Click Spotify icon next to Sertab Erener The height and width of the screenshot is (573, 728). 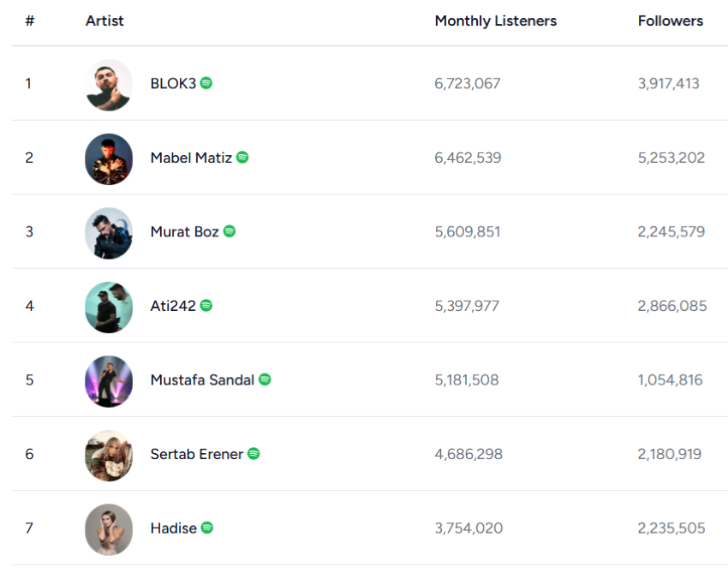click(254, 454)
